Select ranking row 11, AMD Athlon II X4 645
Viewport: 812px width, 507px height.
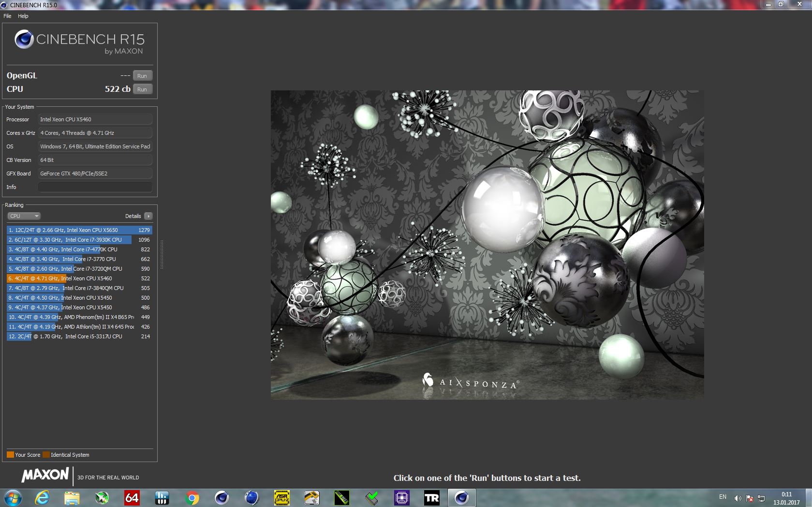[79, 327]
